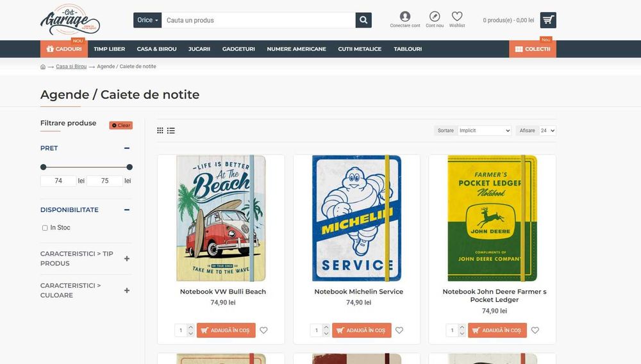Expand Caracteristici > Tip Produs filter
The image size is (641, 364).
point(127,259)
